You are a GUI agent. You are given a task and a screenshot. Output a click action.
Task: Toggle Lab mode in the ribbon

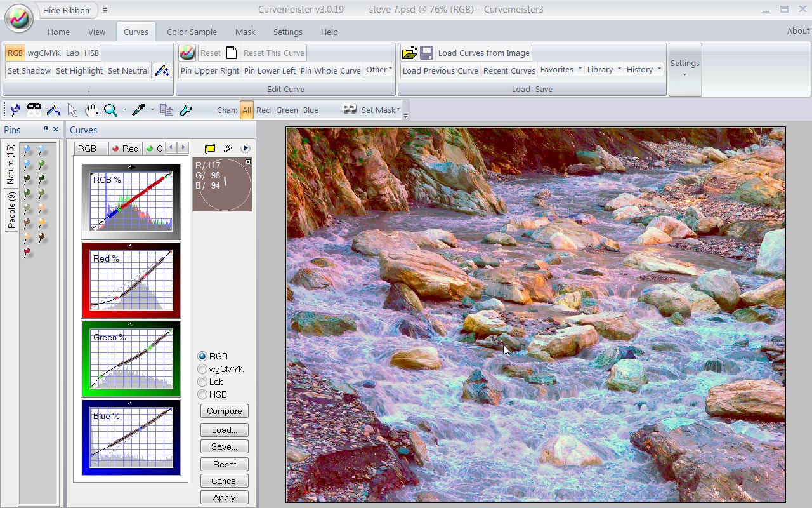pyautogui.click(x=72, y=53)
